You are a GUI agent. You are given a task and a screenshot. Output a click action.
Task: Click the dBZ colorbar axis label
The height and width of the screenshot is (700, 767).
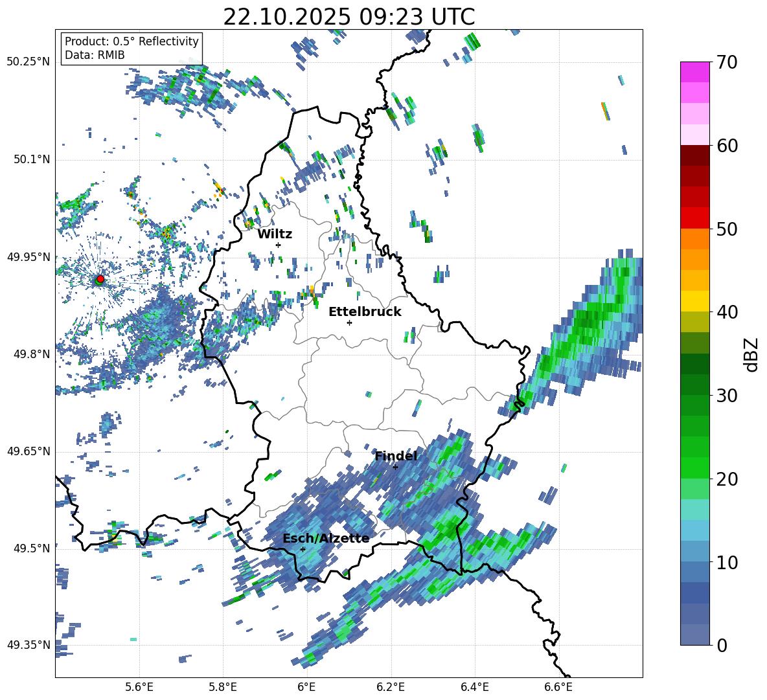point(752,354)
